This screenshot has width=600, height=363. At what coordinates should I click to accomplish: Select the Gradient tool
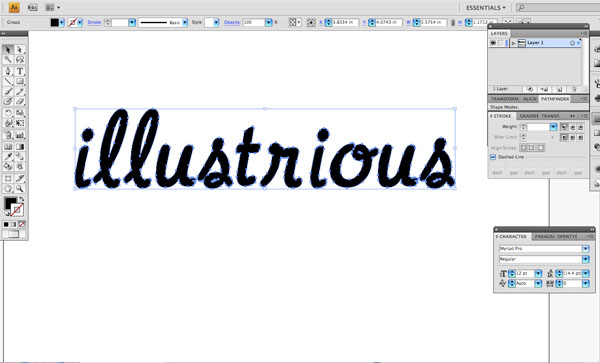20,147
